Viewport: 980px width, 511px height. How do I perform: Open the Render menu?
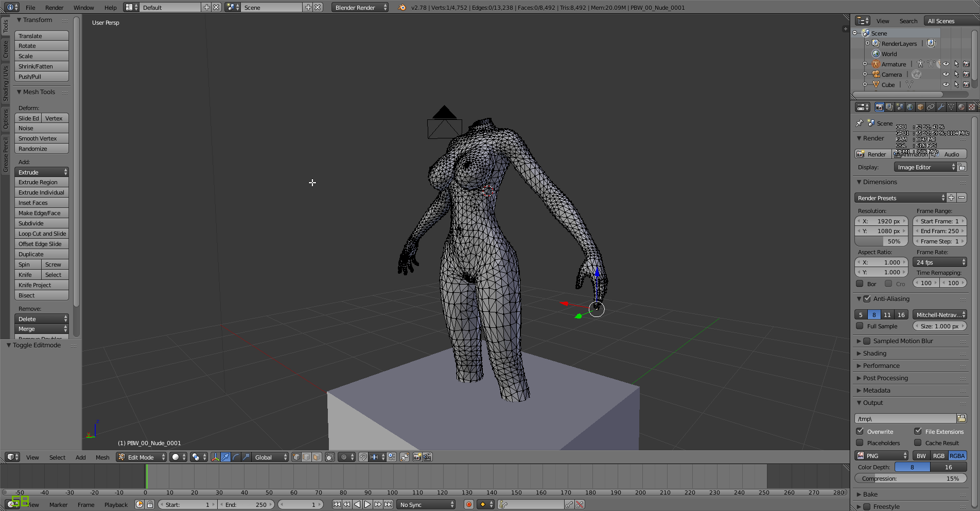point(54,8)
